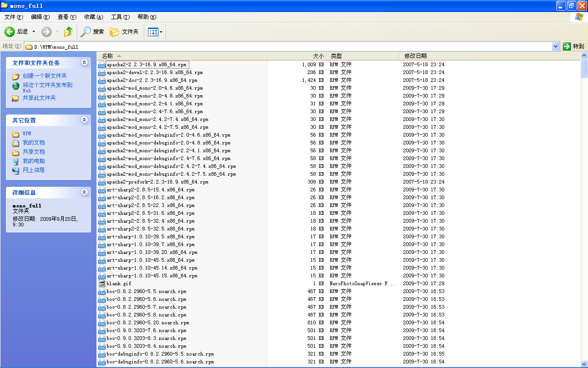Open the 编辑(E) menu

[40, 17]
